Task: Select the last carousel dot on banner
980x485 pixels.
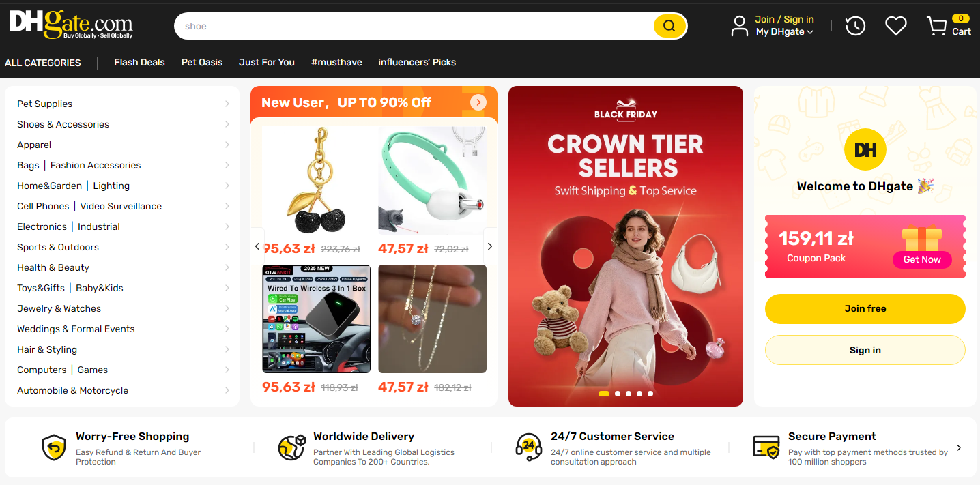Action: click(x=650, y=394)
